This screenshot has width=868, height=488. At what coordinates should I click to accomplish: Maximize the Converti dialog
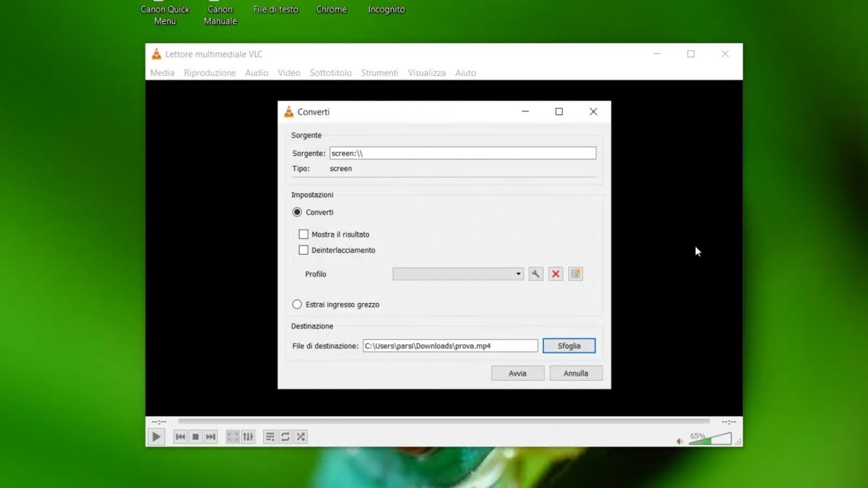[559, 112]
